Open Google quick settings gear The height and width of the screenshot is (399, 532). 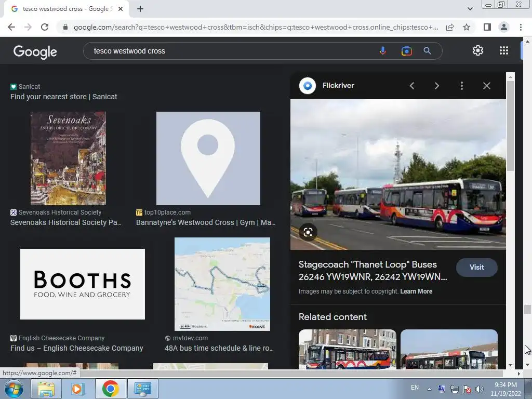click(478, 50)
